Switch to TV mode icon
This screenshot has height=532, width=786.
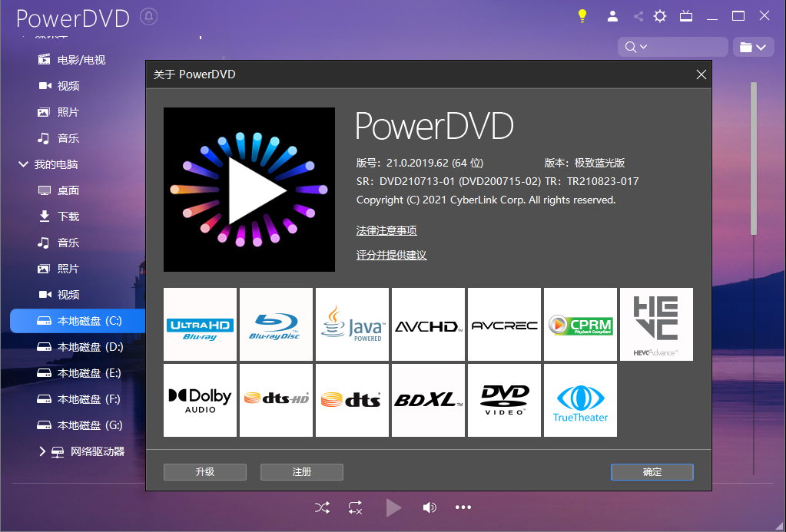coord(686,16)
